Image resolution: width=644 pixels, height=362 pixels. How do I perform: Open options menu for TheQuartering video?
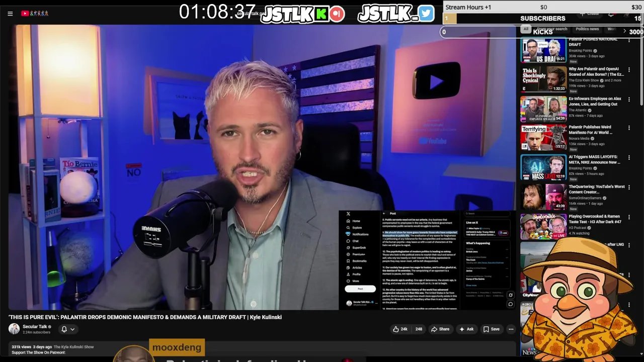[629, 187]
